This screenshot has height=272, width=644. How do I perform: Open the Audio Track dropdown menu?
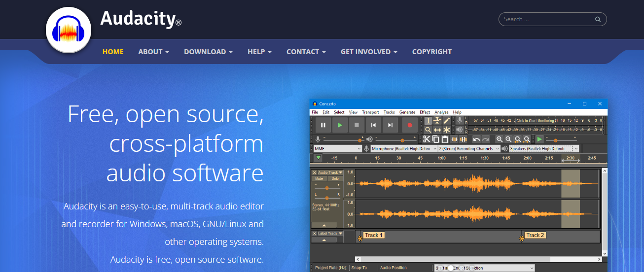pos(330,172)
